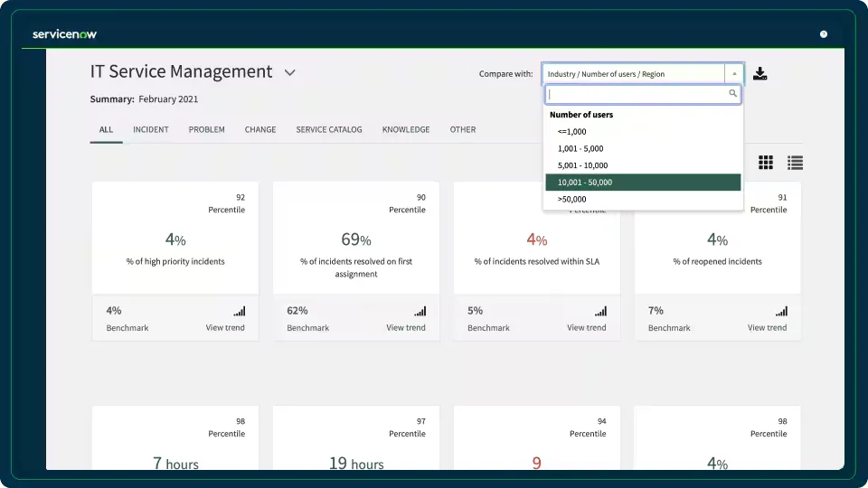
Task: Switch to grid view icon
Action: [x=766, y=162]
